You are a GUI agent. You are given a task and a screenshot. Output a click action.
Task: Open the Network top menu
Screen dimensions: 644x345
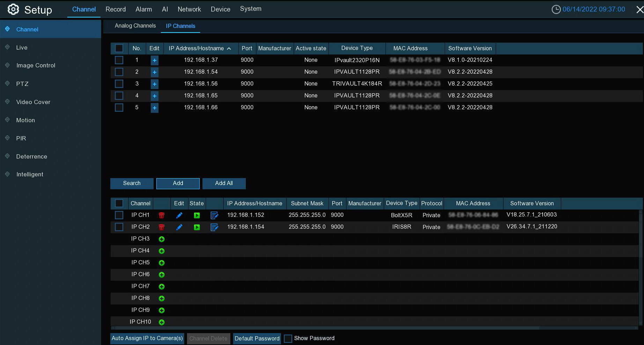[x=189, y=9]
